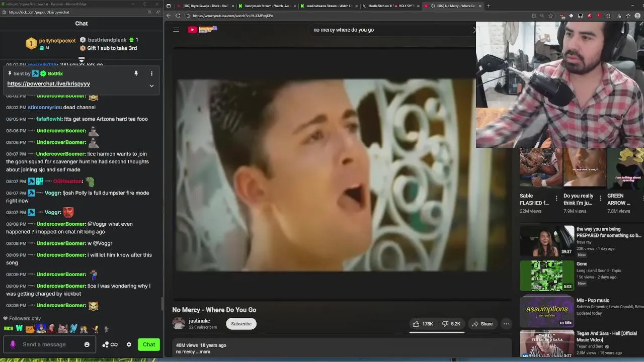
Task: Collapse the gift leaderboard arrow
Action: (81, 59)
